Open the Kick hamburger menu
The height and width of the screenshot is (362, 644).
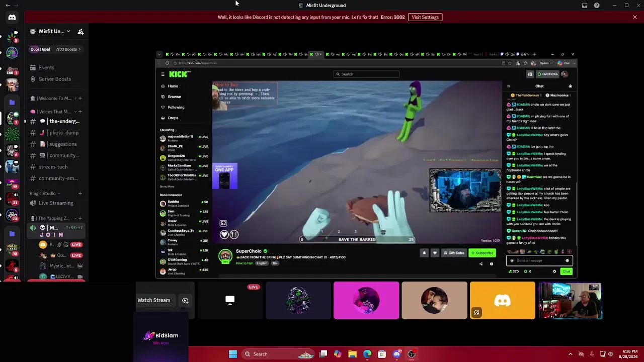click(163, 74)
